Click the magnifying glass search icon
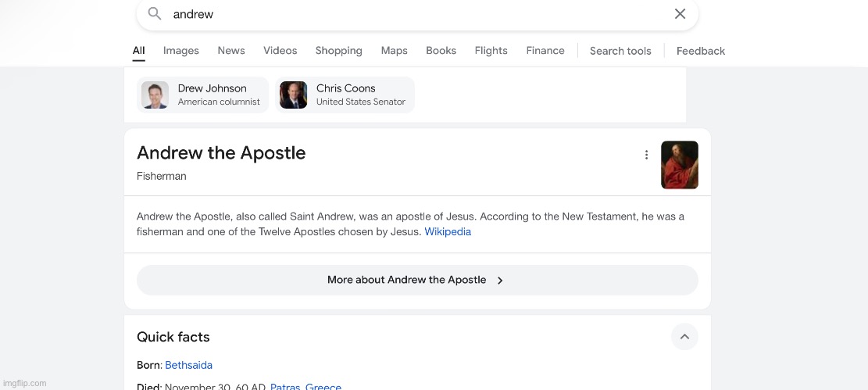Screen dimensions: 868x390 155,13
